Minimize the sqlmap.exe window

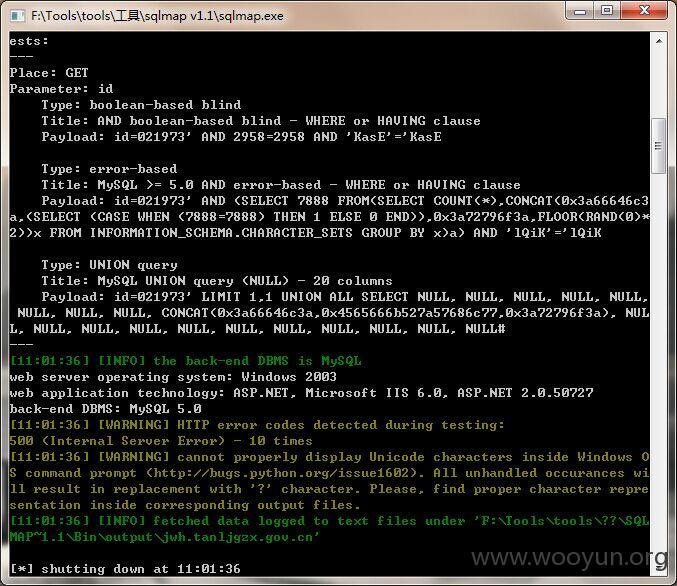580,11
